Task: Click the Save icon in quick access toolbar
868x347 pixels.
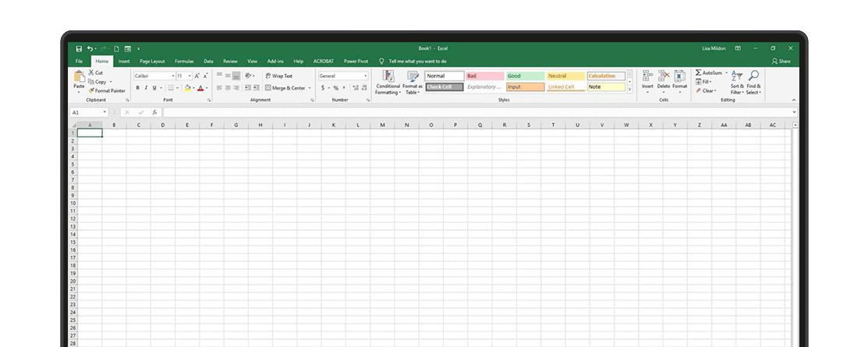Action: [x=79, y=48]
